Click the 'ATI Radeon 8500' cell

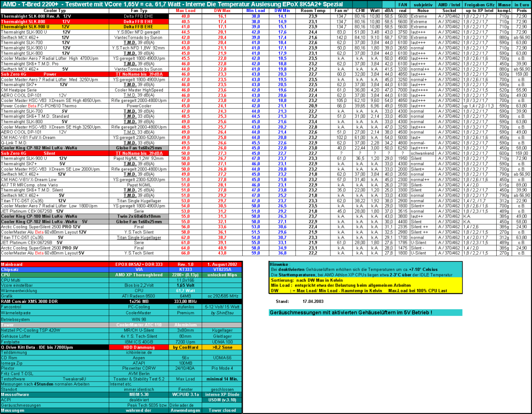(139, 296)
